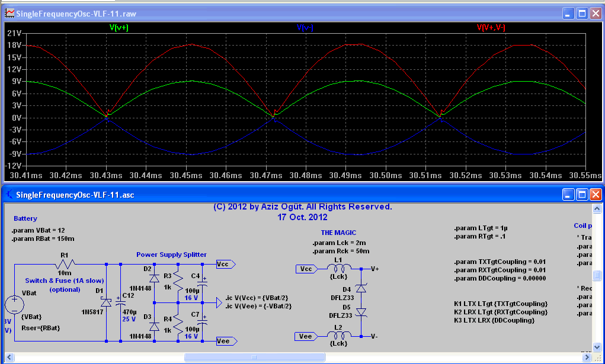
Task: Click schematic scrollbar right arrow
Action: [x=586, y=357]
